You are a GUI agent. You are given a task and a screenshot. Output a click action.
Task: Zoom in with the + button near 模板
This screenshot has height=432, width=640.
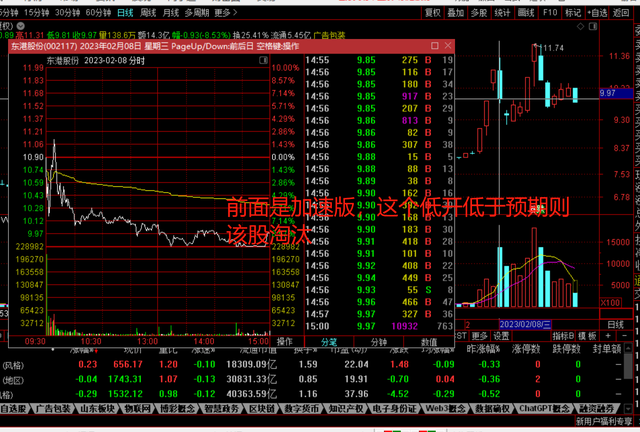[x=608, y=336]
